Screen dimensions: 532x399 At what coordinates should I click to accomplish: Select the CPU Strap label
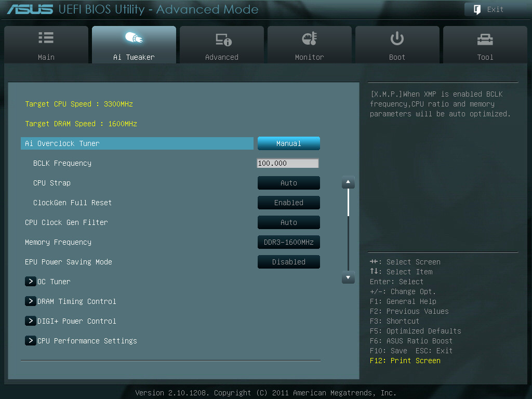click(52, 183)
